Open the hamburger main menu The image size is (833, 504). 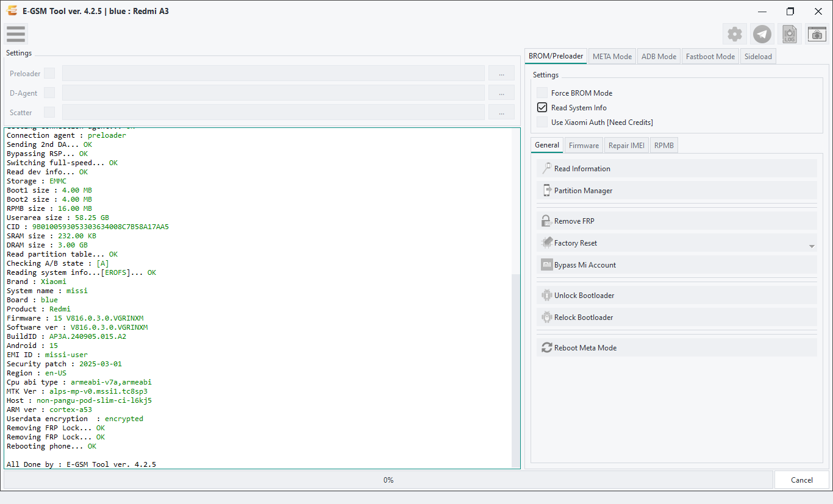coord(16,34)
